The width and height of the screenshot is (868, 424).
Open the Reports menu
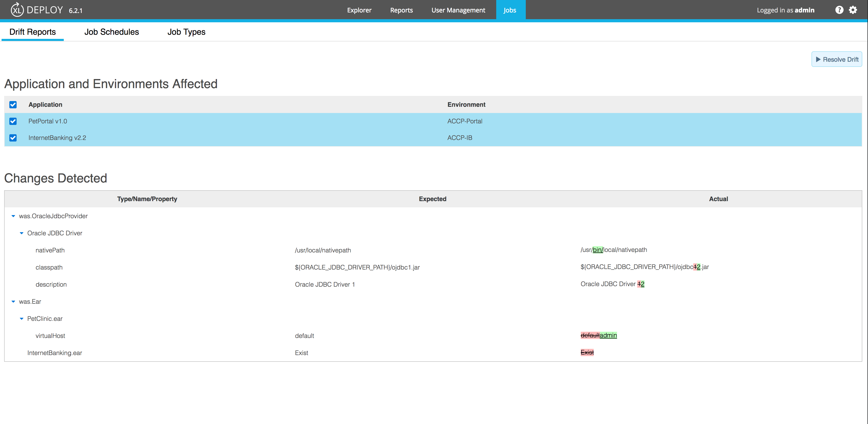[x=401, y=10]
